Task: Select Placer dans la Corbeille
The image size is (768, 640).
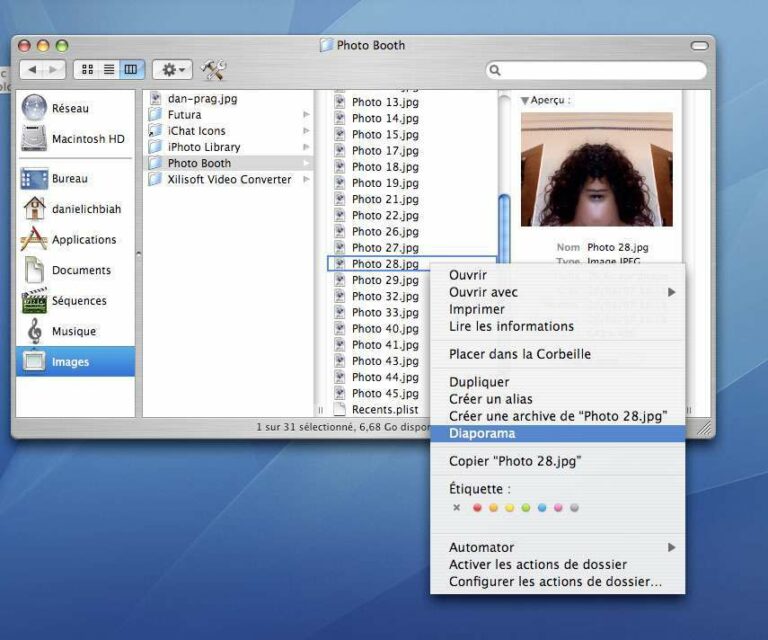Action: pos(519,354)
